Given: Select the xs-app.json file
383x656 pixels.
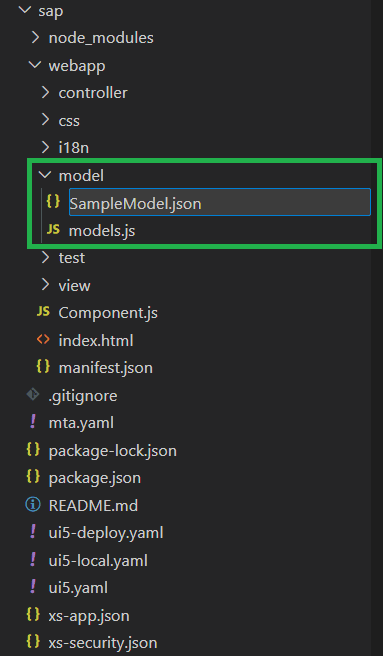Looking at the screenshot, I should (89, 615).
